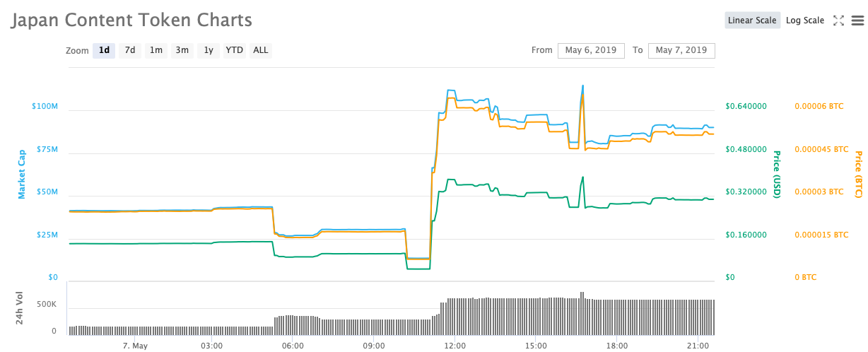This screenshot has height=352, width=868.
Task: Click the $0.640000 price tick
Action: [x=746, y=106]
